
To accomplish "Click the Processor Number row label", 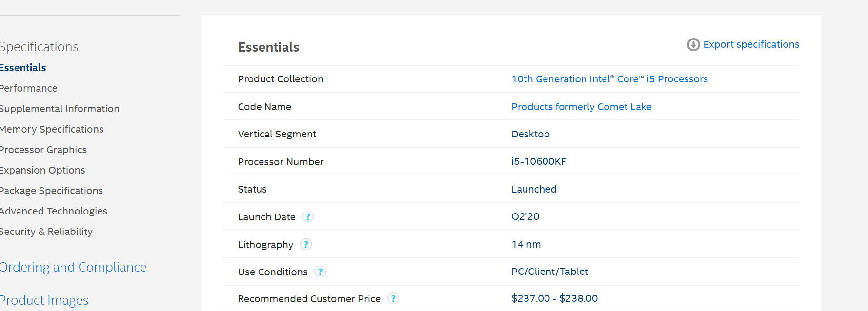I will [x=281, y=162].
